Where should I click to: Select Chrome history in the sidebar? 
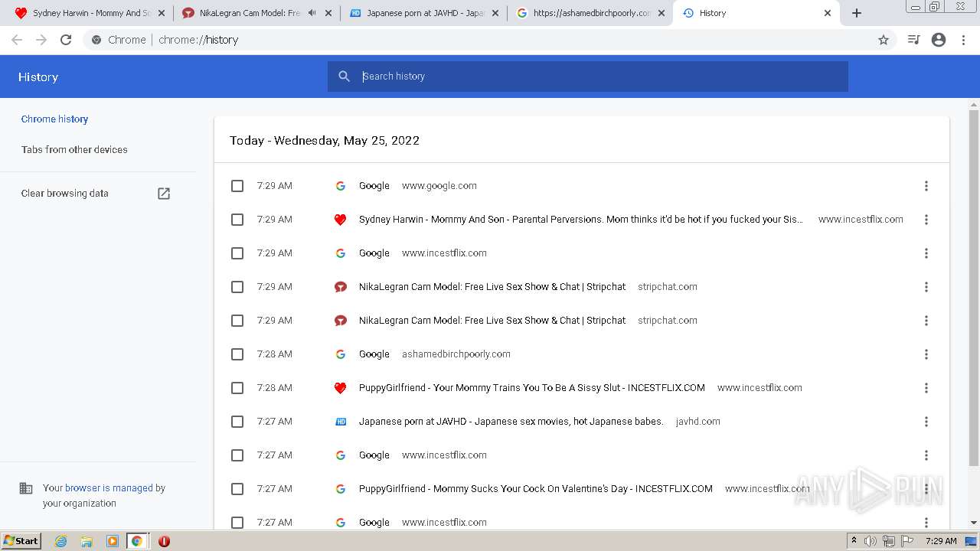(x=54, y=119)
